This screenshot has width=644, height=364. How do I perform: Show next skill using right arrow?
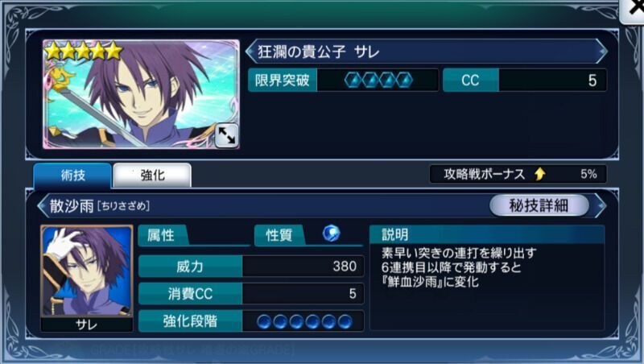600,205
